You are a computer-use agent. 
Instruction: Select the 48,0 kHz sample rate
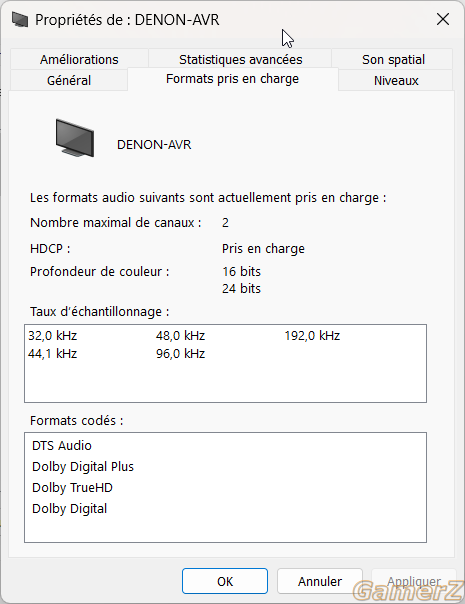coord(180,336)
